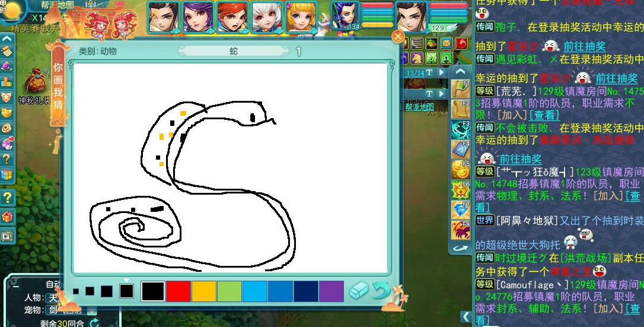The image size is (644, 327).
Task: Open the star badge icon in left sidebar
Action: tap(7, 97)
